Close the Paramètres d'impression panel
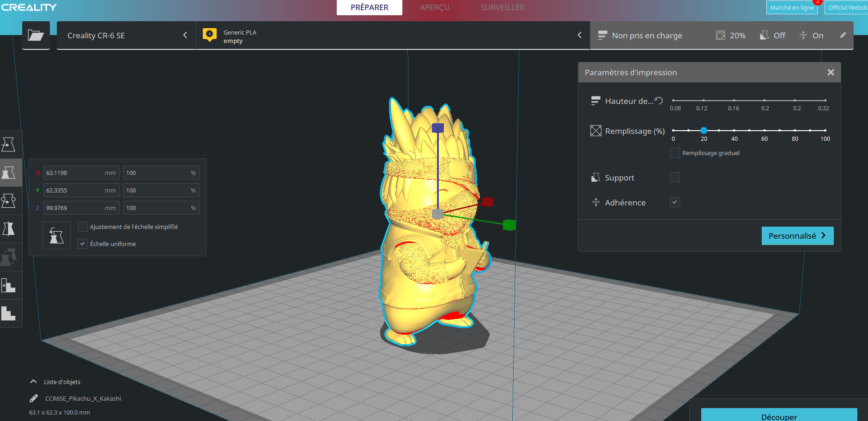Viewport: 868px width, 421px height. coord(831,72)
